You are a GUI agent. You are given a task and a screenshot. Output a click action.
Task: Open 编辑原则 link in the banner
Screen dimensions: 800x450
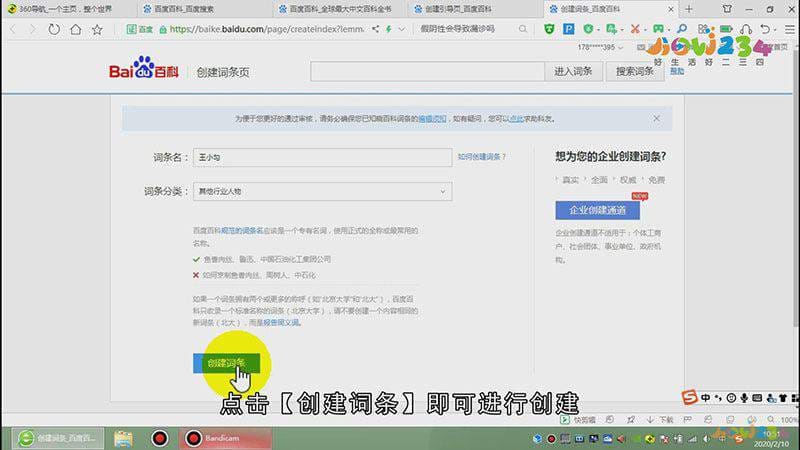tap(432, 118)
